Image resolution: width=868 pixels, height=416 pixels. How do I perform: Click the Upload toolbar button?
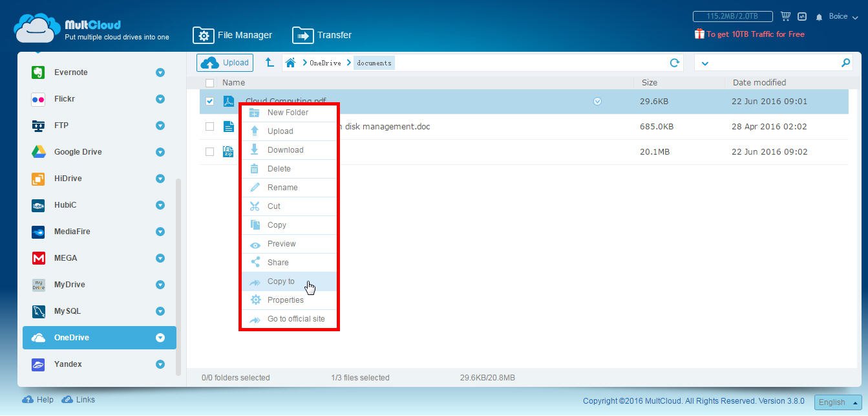225,63
